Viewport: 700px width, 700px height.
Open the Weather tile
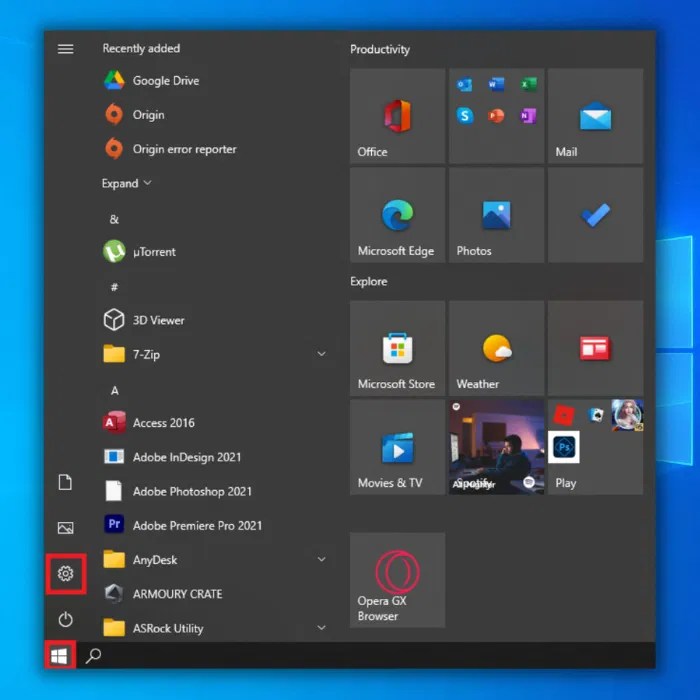point(496,348)
